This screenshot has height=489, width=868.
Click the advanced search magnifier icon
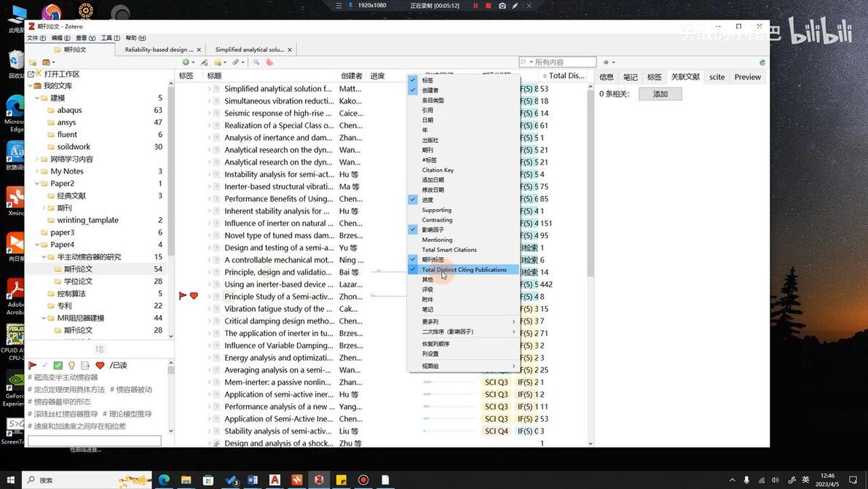[x=256, y=62]
